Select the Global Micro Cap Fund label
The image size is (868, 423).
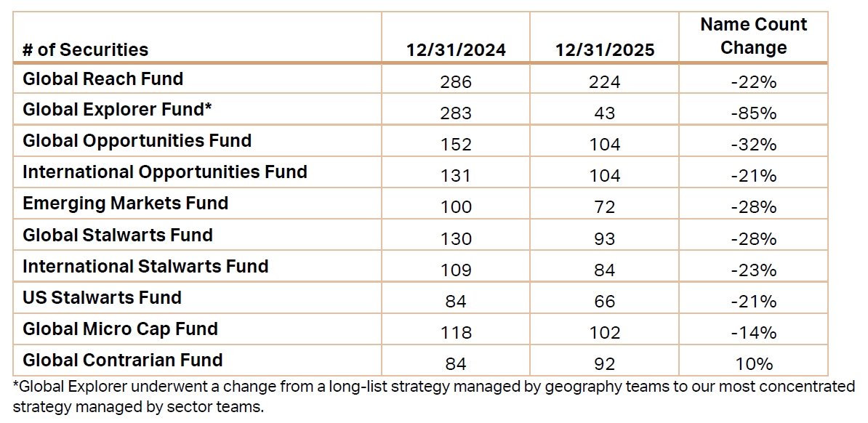[120, 329]
